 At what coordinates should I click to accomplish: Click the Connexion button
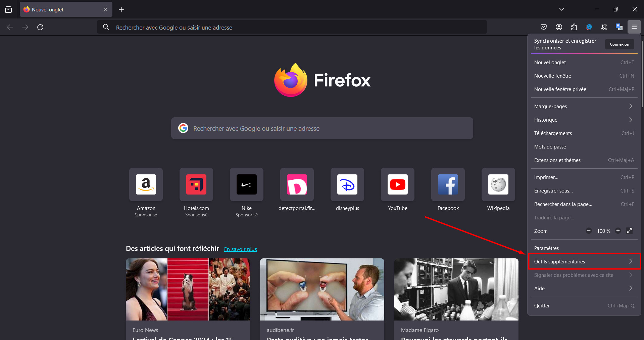(x=620, y=44)
